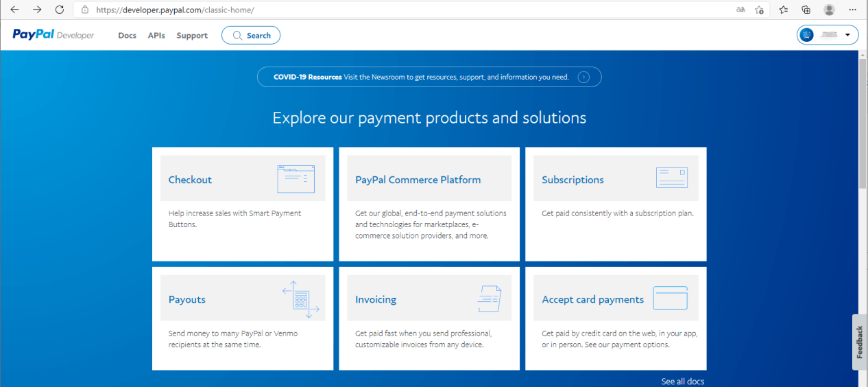Open PayPal Commerce Platform card

[429, 204]
